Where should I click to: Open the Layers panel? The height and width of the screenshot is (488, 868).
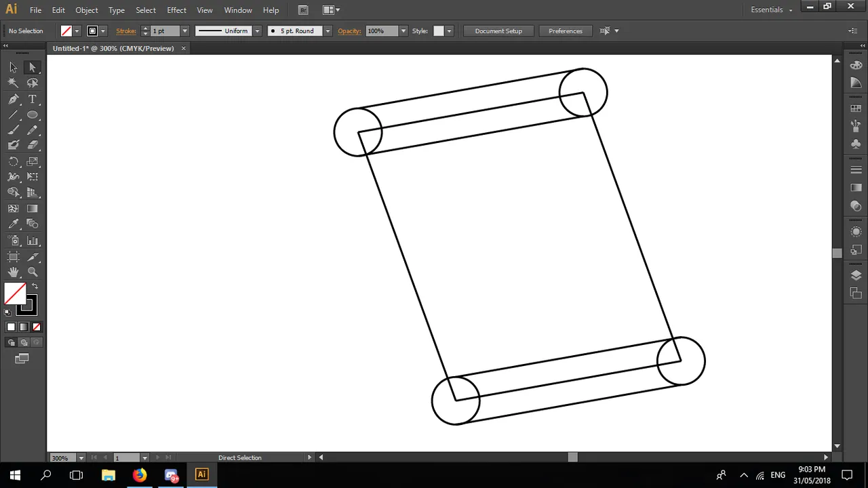pos(856,275)
